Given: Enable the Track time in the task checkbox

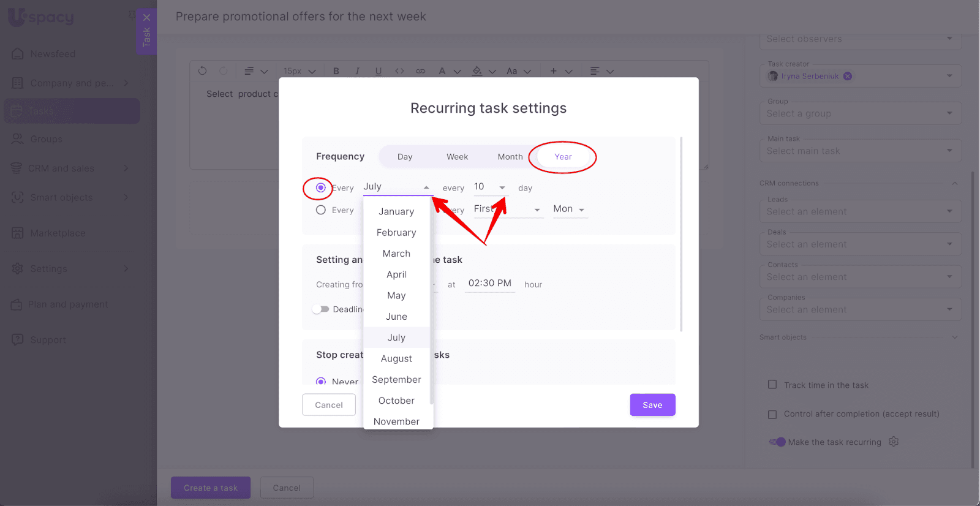Looking at the screenshot, I should point(772,385).
